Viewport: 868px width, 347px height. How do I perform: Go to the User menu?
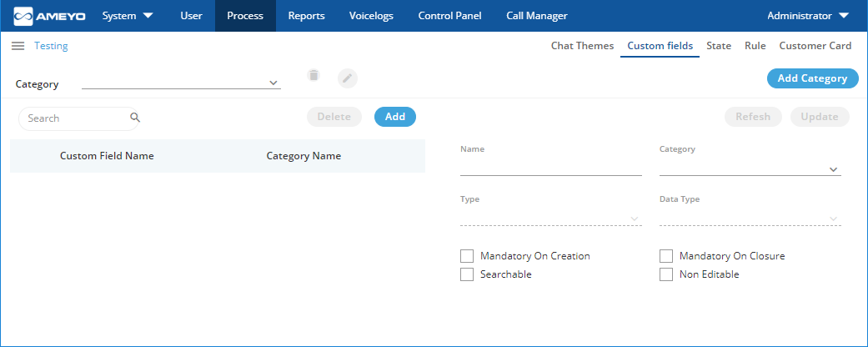coord(191,16)
